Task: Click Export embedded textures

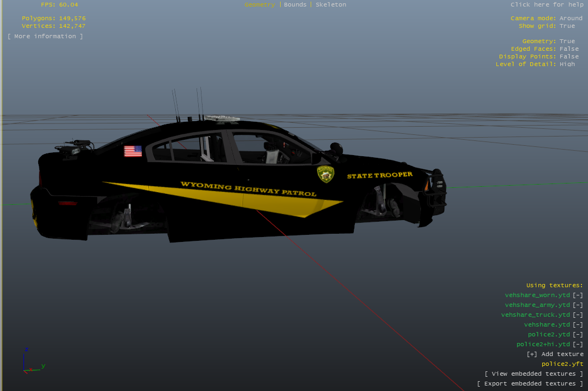Action: pyautogui.click(x=530, y=383)
